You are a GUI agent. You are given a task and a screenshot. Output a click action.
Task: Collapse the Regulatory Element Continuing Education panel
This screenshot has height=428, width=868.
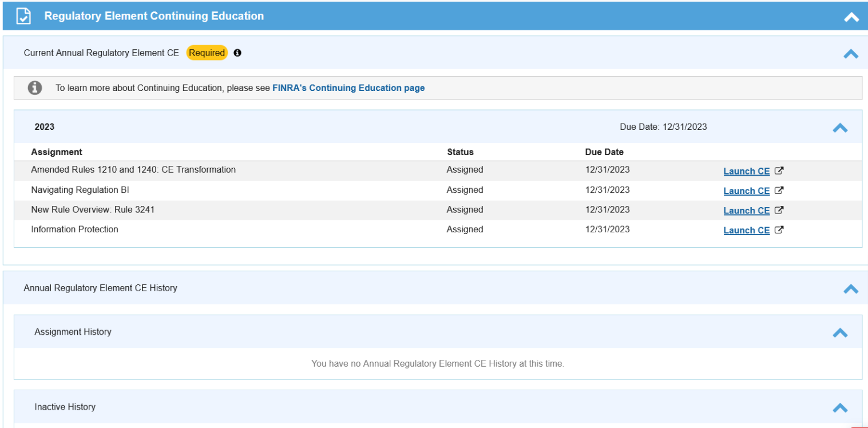[x=851, y=17]
